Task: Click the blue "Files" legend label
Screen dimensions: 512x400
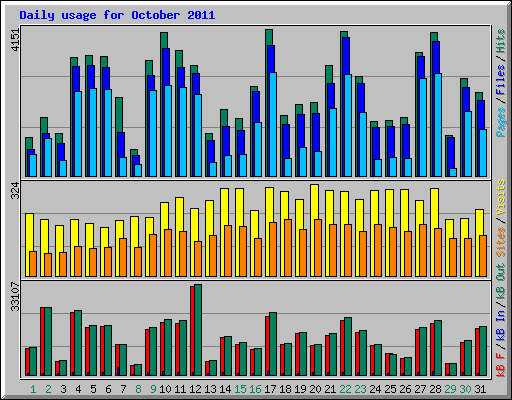Action: click(501, 80)
